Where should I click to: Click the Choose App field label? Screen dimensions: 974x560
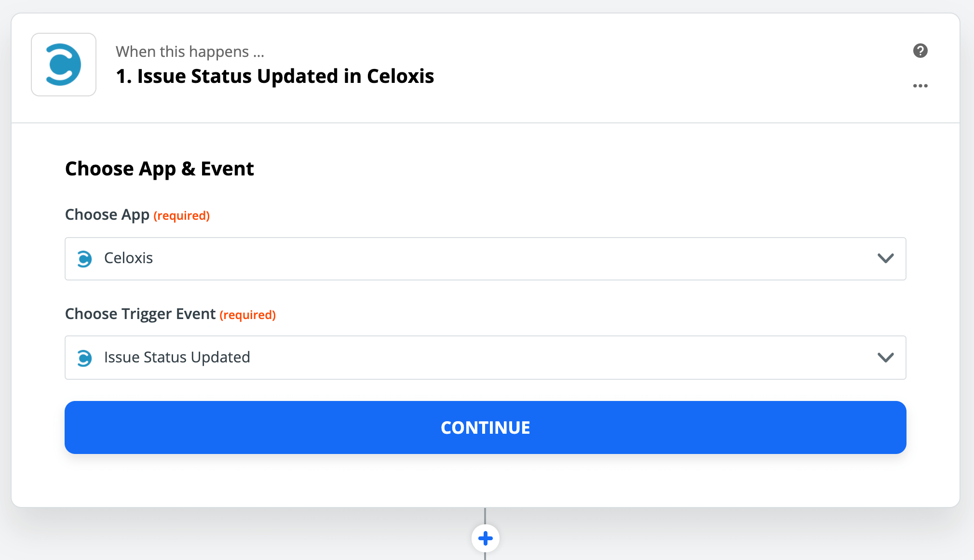pyautogui.click(x=107, y=215)
